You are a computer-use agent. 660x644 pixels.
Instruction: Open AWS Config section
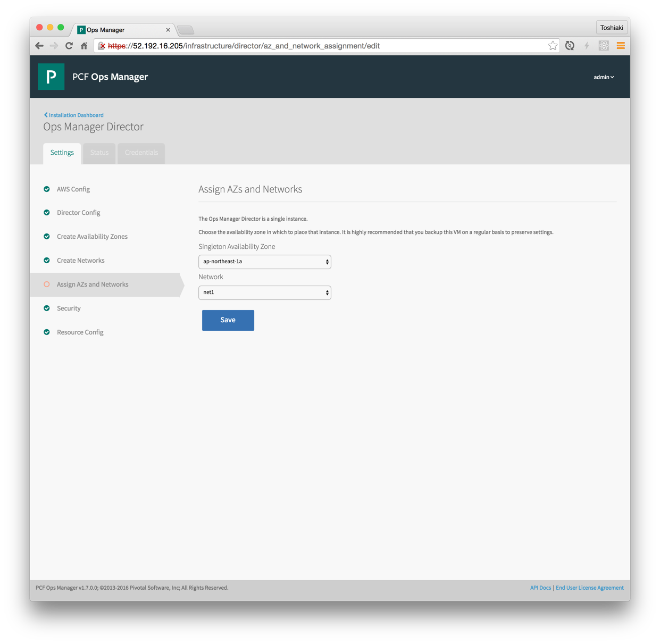73,189
